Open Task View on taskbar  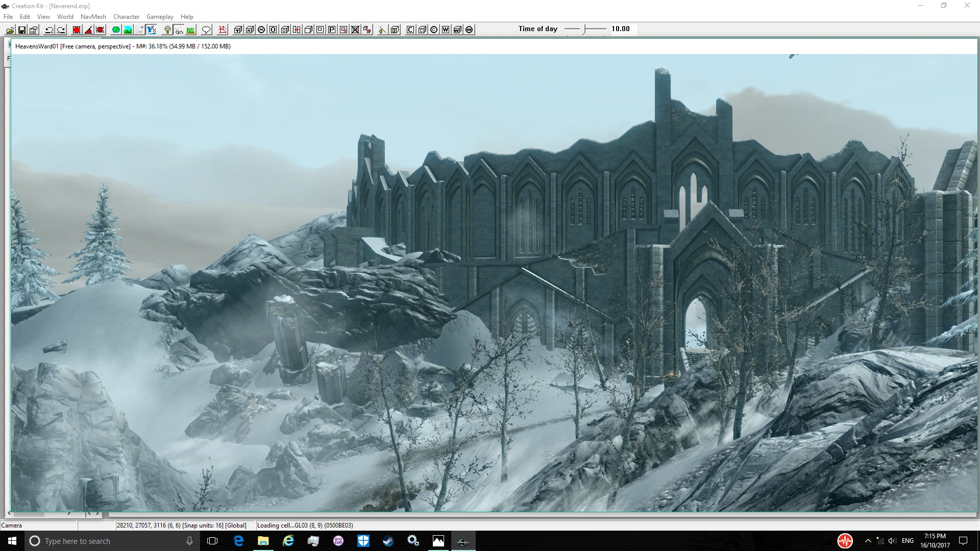point(212,541)
